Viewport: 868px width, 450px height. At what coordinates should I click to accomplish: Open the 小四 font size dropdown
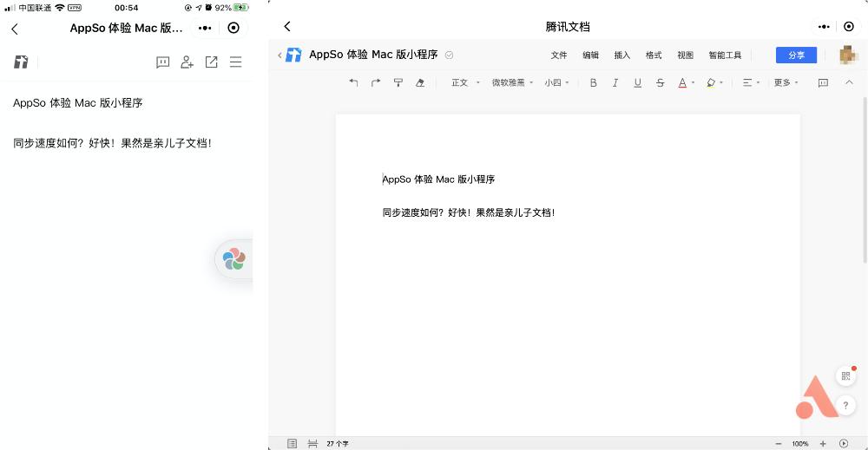tap(556, 83)
